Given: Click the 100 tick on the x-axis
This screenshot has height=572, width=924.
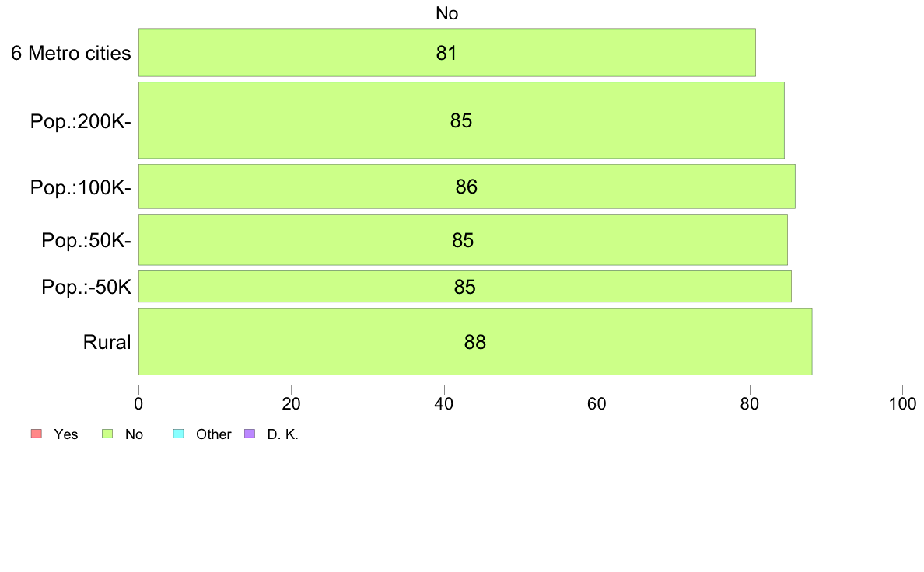Looking at the screenshot, I should [902, 404].
